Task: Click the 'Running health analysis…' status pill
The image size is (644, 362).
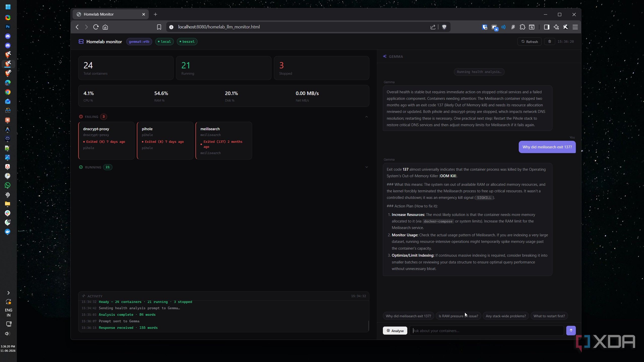Action: tap(479, 72)
